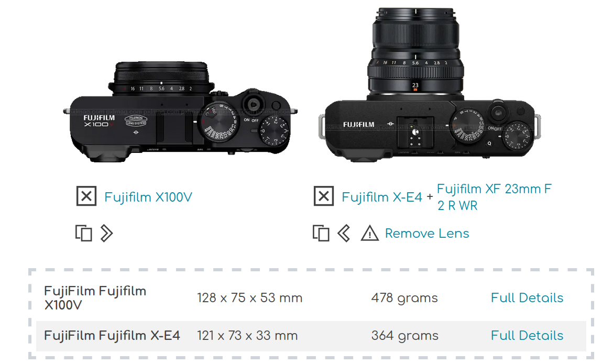Click the XF 23mm lens on the X-E4

pyautogui.click(x=415, y=52)
